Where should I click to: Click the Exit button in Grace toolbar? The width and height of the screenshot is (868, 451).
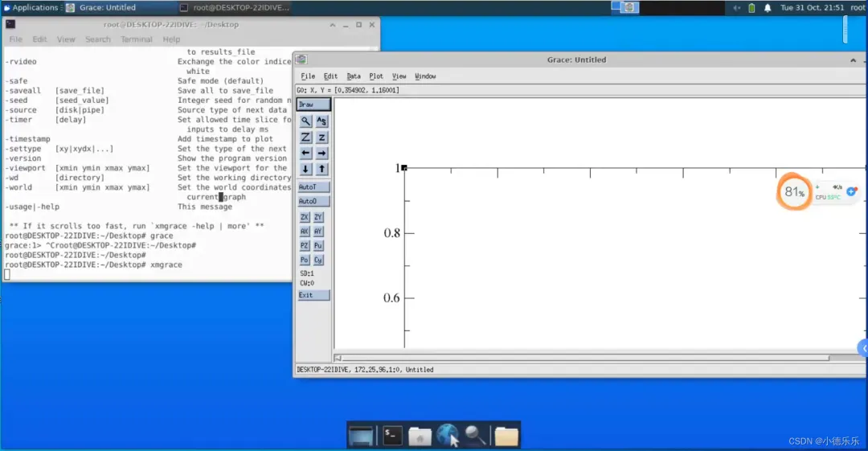313,295
